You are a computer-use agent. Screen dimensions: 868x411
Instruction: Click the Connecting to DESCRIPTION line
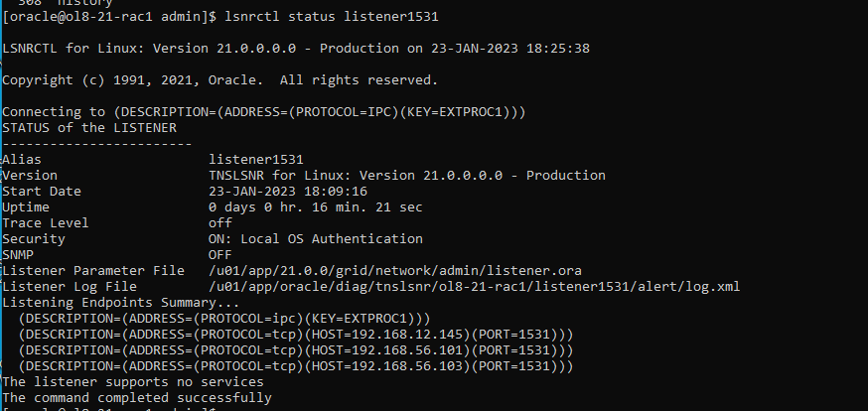pos(264,112)
